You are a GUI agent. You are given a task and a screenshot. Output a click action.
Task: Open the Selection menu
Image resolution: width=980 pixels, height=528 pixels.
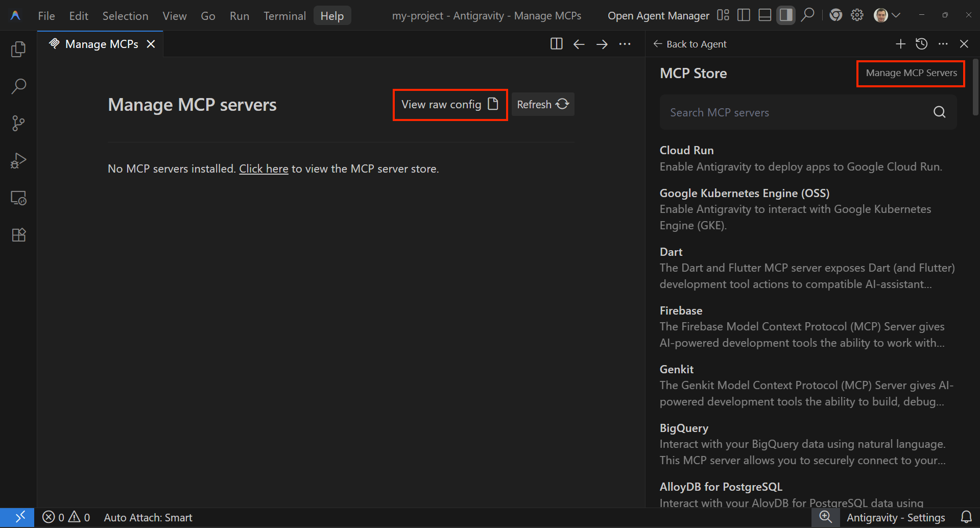point(125,16)
